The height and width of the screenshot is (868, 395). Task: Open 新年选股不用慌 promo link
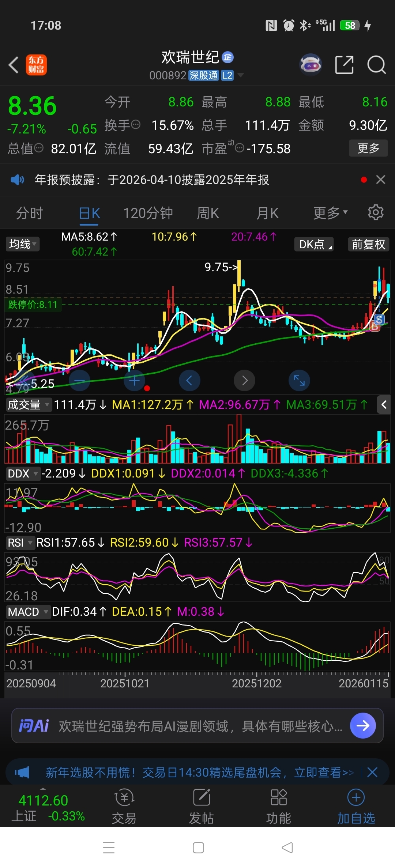200,772
